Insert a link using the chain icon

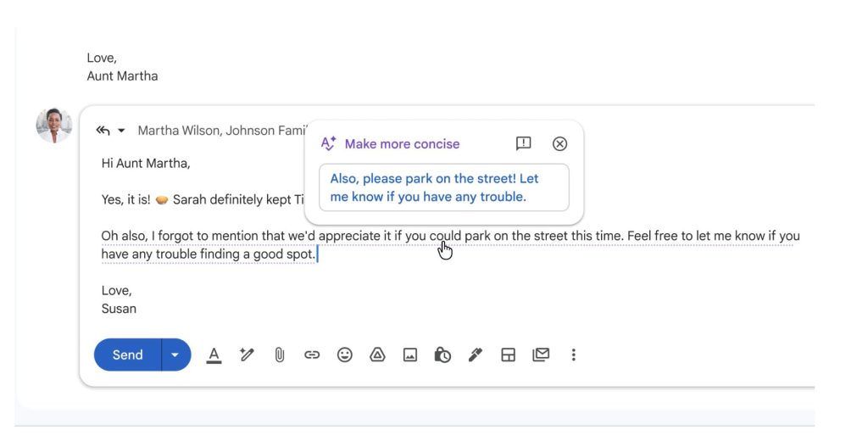(x=312, y=355)
